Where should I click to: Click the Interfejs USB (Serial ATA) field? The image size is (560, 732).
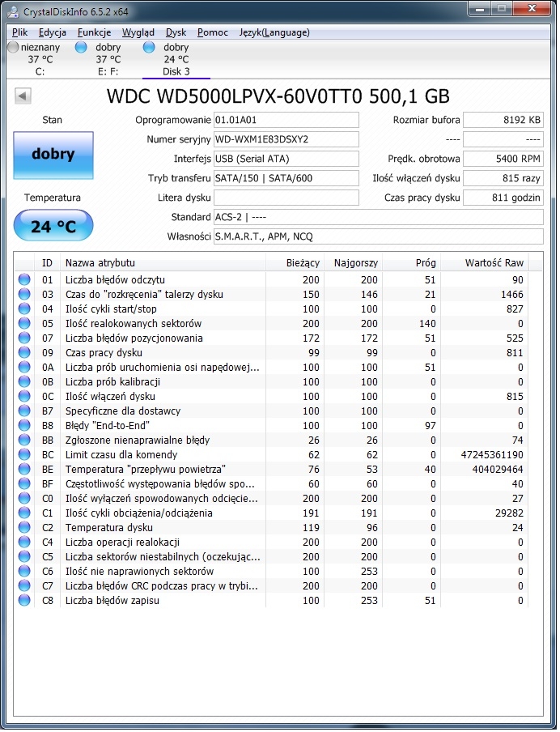286,159
